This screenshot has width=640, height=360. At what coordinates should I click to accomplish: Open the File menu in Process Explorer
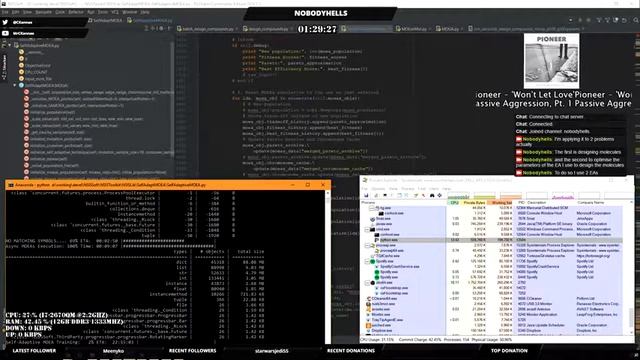[364, 189]
